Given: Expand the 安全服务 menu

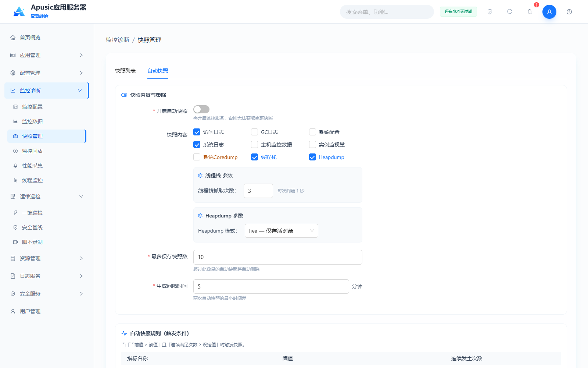Looking at the screenshot, I should click(46, 294).
